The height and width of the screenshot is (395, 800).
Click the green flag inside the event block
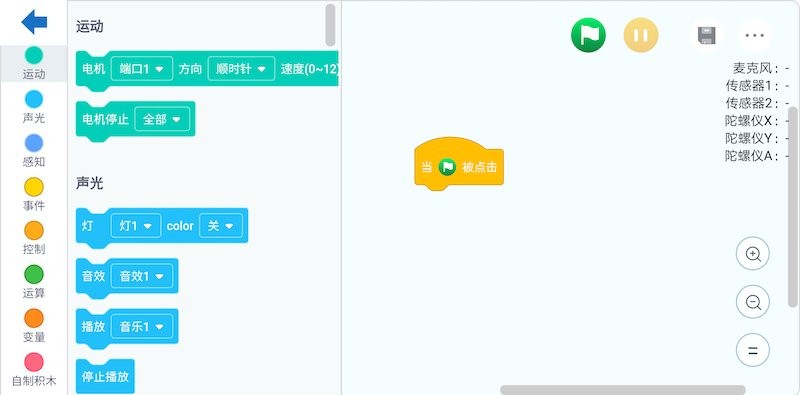click(x=447, y=167)
